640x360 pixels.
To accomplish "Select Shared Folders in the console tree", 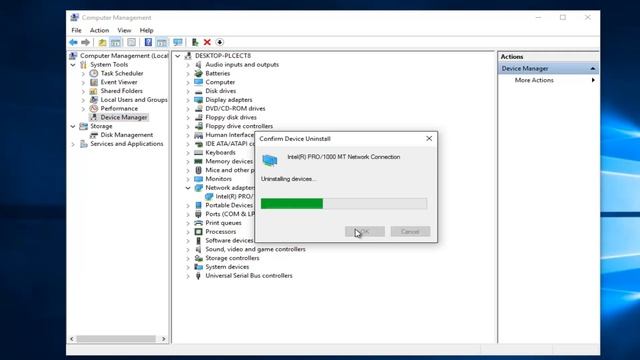I will pos(122,91).
